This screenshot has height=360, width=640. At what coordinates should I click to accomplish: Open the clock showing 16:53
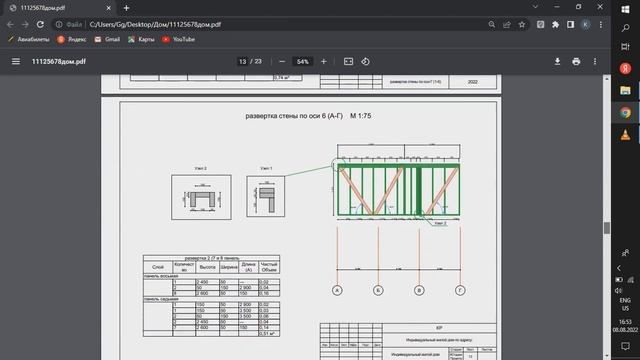(625, 326)
